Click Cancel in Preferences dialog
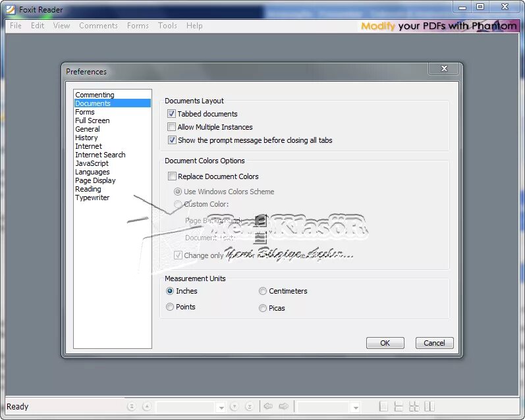The image size is (525, 420). [434, 343]
